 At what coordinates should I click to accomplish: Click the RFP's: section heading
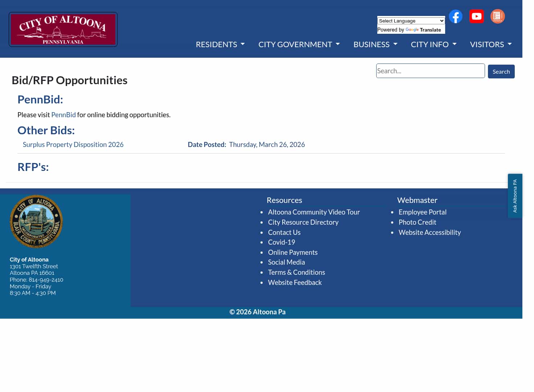pyautogui.click(x=33, y=167)
